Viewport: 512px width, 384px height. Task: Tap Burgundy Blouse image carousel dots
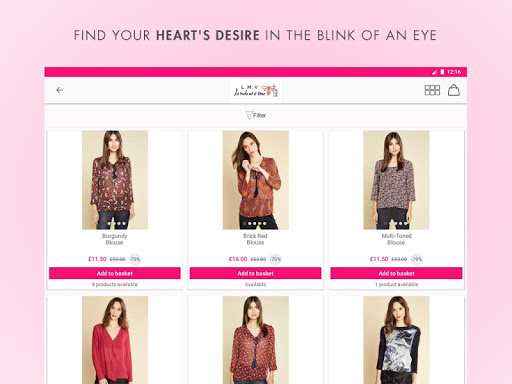tap(116, 224)
